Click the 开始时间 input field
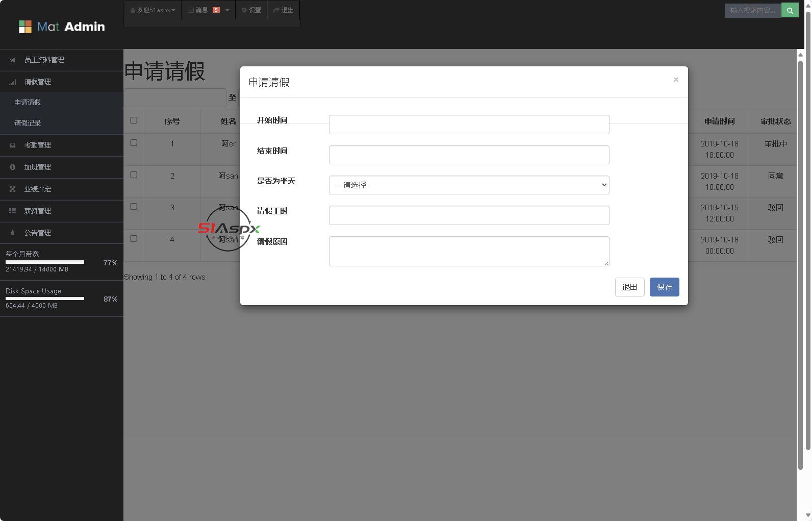 (469, 125)
